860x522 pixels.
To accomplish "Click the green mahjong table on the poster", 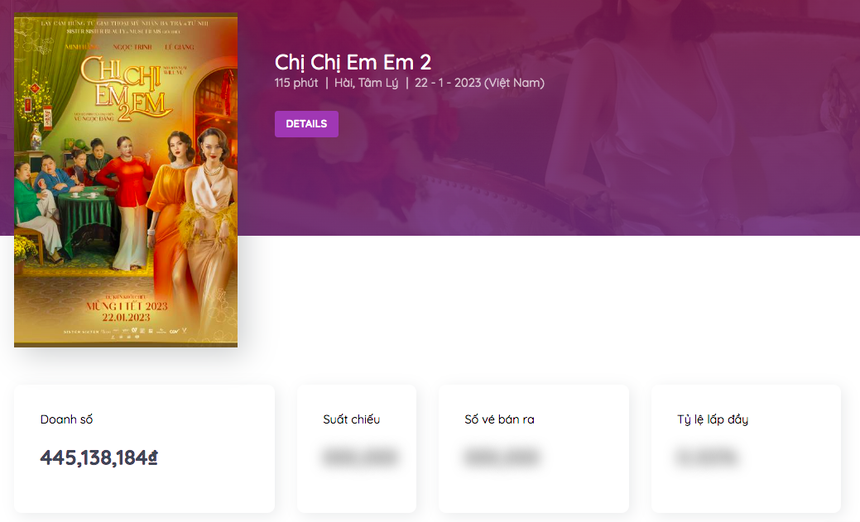I will pos(85,217).
